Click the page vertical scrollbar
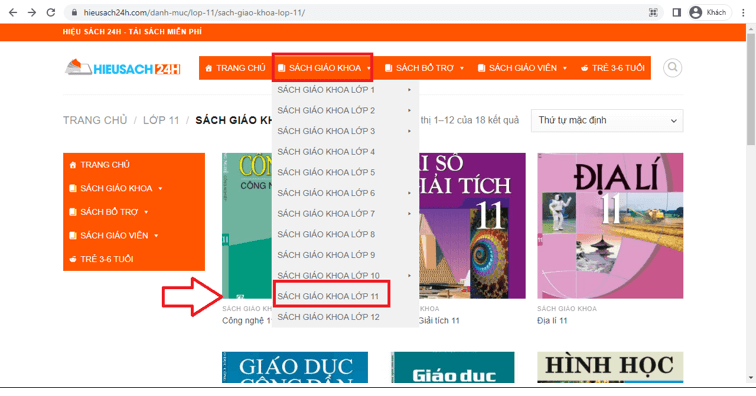Screen dimensions: 756x396 pyautogui.click(x=751, y=89)
